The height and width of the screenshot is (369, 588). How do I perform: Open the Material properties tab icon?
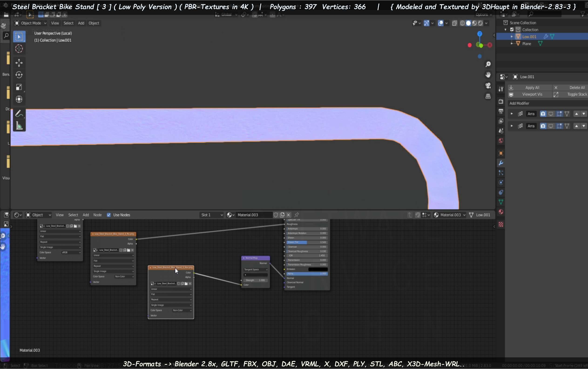[x=500, y=212]
